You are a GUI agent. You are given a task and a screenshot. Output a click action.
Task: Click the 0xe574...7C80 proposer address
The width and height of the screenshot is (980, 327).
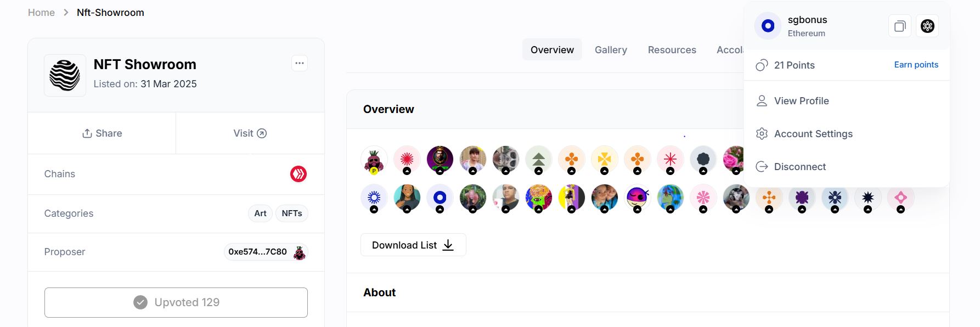pos(257,252)
